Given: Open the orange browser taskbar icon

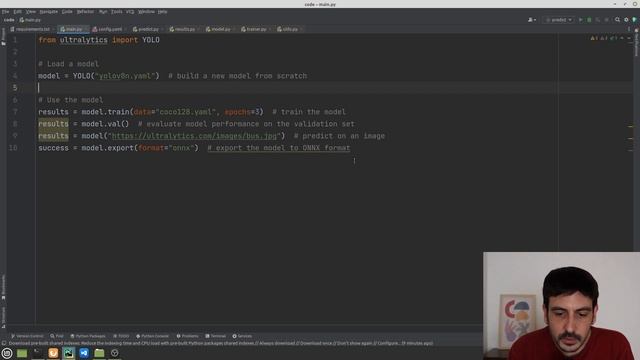Looking at the screenshot, I should (x=53, y=353).
